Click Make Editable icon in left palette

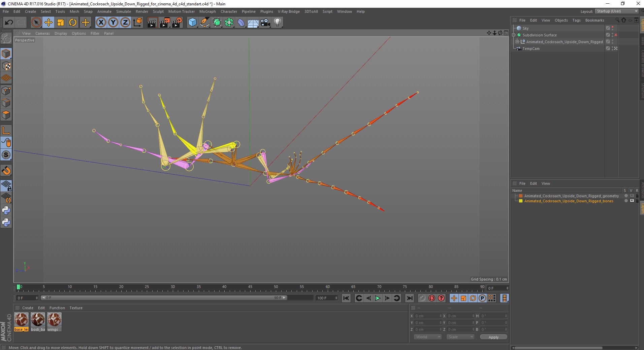[x=6, y=38]
